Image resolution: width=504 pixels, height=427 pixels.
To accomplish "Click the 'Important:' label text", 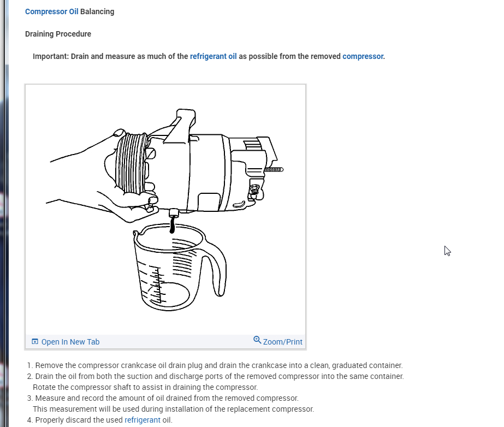I will click(x=51, y=56).
